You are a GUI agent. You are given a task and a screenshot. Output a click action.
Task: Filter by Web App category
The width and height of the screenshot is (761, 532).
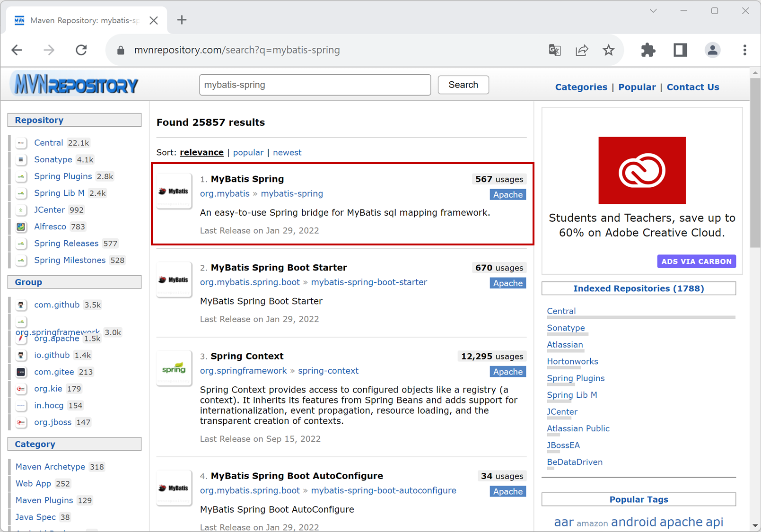[x=33, y=483]
